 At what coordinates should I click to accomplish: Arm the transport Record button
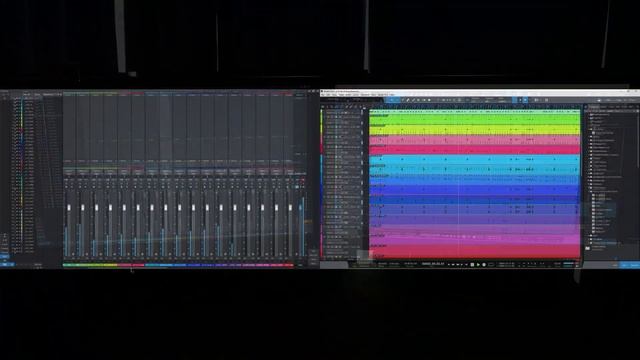pyautogui.click(x=484, y=264)
